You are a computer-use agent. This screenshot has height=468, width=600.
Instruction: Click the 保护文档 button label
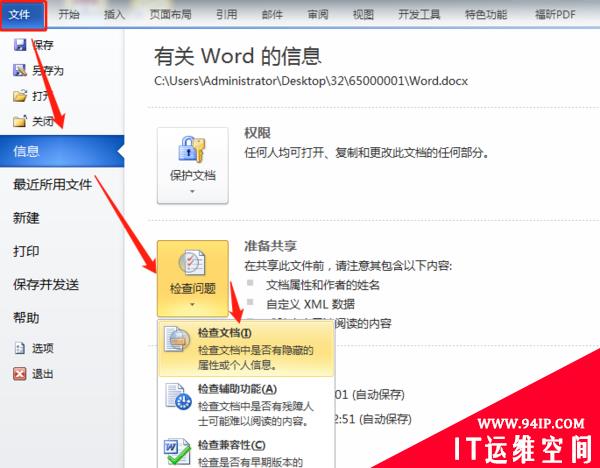[193, 175]
